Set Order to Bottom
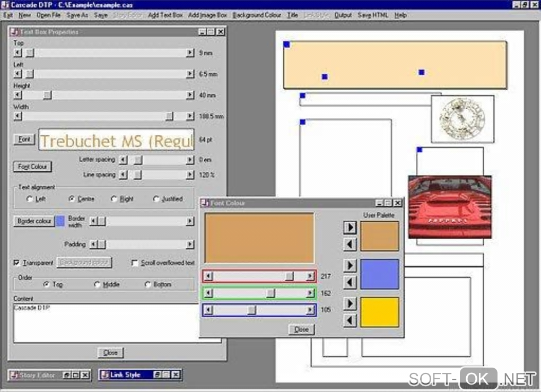Image resolution: width=541 pixels, height=392 pixels. (x=159, y=284)
